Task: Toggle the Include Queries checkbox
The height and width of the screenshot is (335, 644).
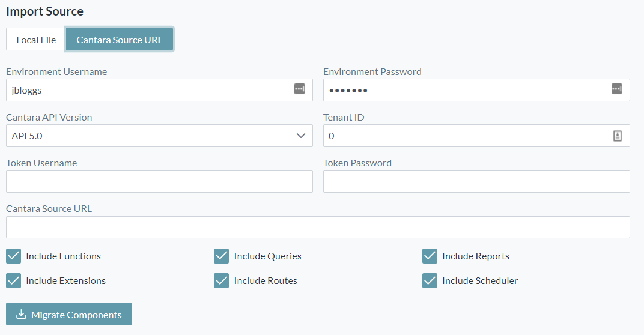Action: [222, 256]
